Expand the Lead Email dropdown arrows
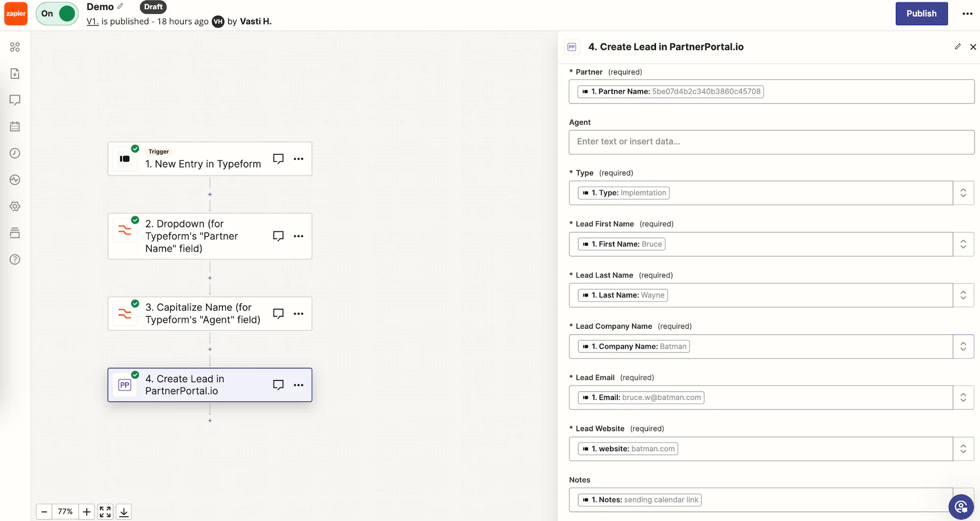The width and height of the screenshot is (980, 521). click(963, 397)
